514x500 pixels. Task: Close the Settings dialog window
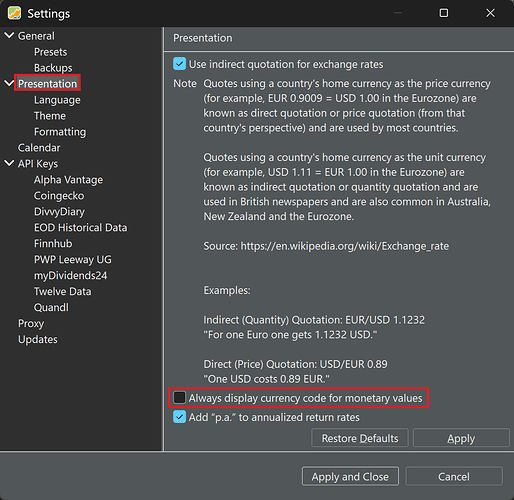tap(490, 13)
